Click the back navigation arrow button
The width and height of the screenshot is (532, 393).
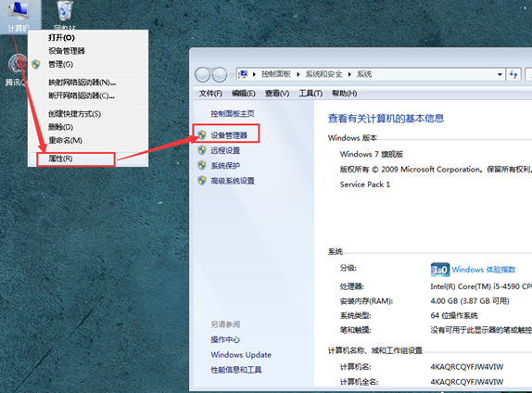pos(203,75)
